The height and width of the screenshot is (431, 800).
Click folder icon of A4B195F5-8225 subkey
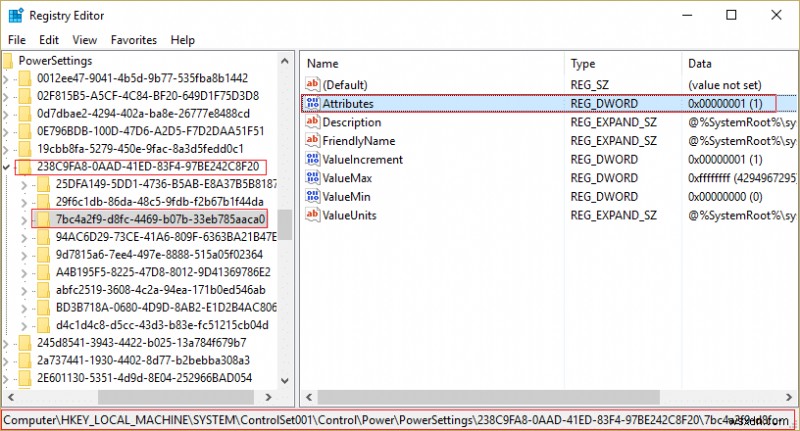43,272
